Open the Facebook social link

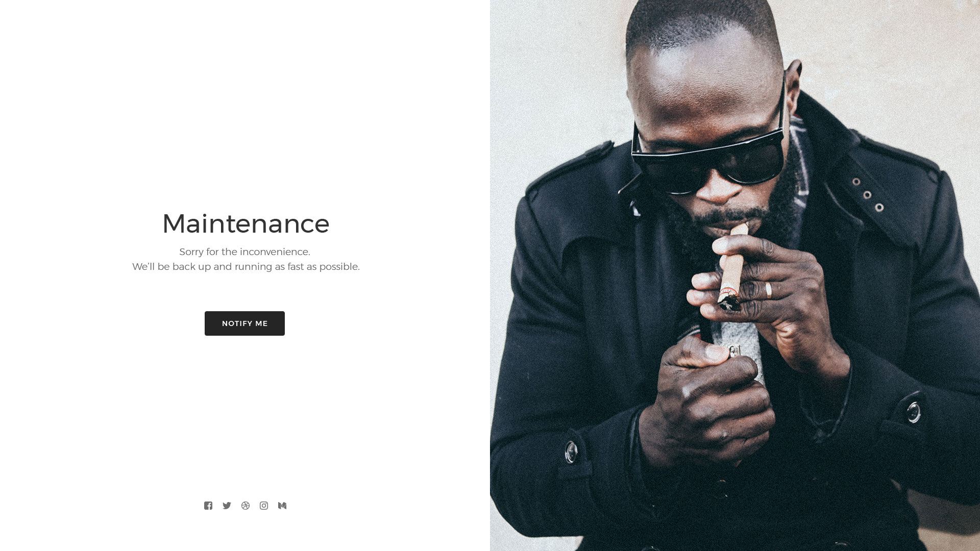pyautogui.click(x=208, y=506)
